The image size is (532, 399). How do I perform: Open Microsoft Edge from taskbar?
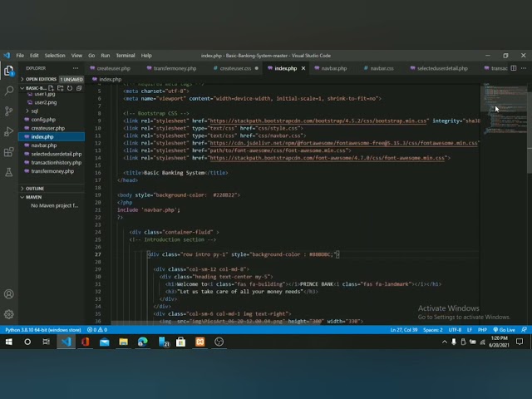click(x=142, y=342)
